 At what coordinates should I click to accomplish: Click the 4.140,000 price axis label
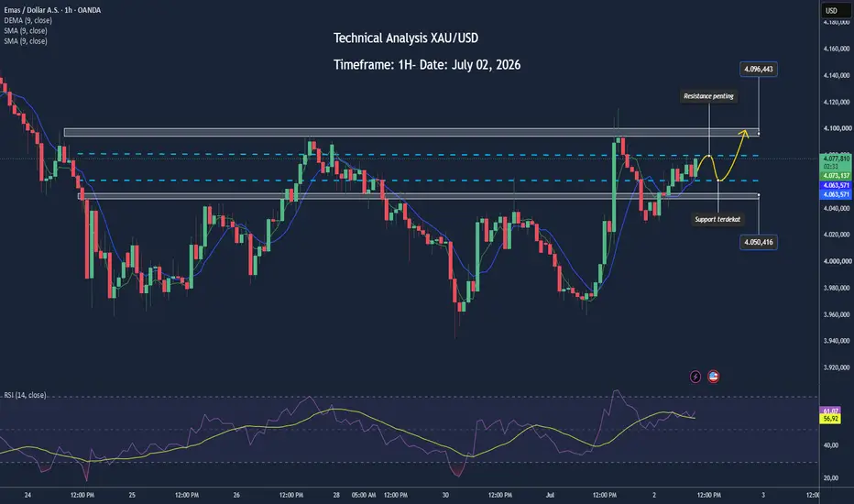point(837,76)
